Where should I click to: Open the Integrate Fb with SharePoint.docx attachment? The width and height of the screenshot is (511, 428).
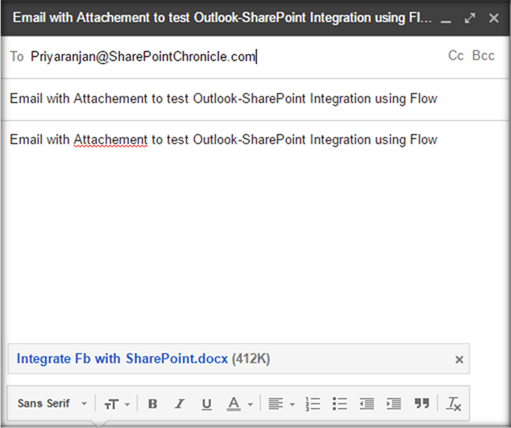pos(122,359)
